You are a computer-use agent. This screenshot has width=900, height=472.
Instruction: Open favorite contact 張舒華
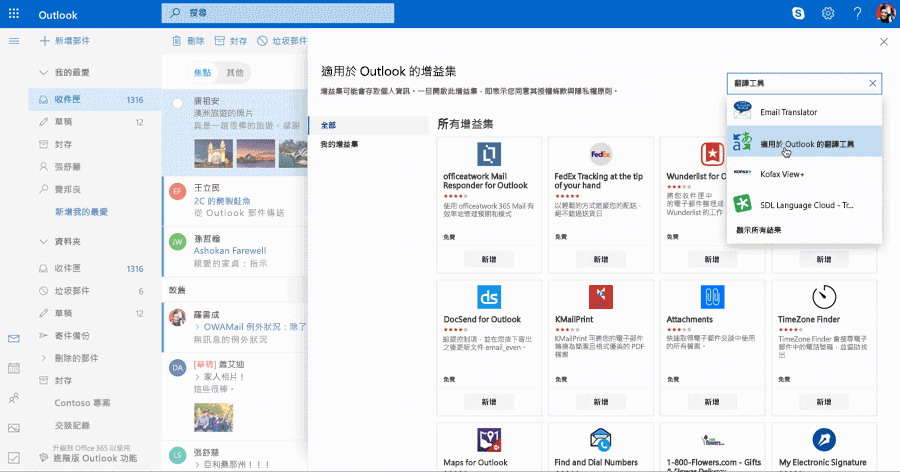(x=95, y=167)
